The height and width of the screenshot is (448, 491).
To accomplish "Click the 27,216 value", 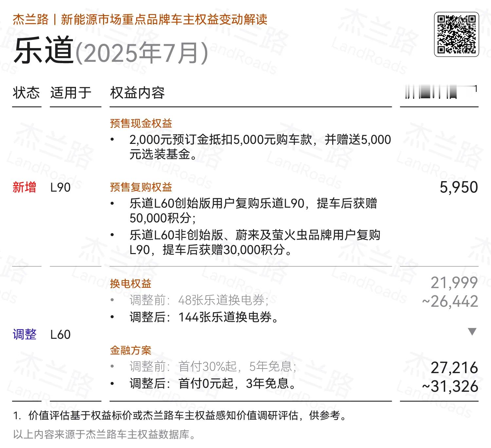I will 454,368.
